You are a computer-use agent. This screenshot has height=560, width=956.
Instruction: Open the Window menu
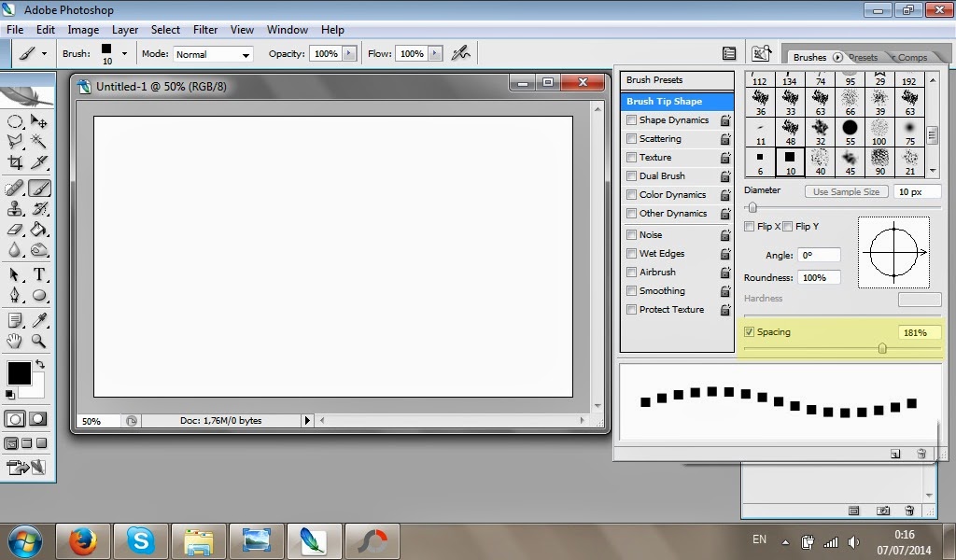288,30
